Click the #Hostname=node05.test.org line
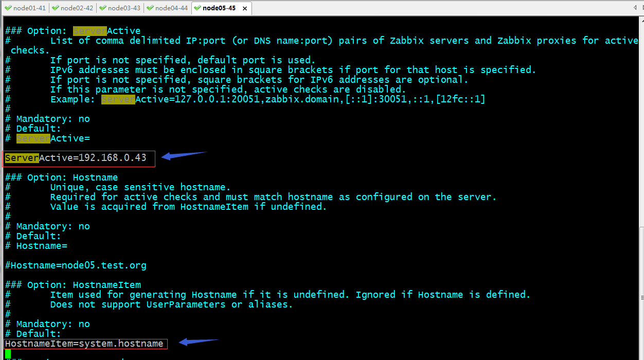This screenshot has height=360, width=644. coord(76,265)
